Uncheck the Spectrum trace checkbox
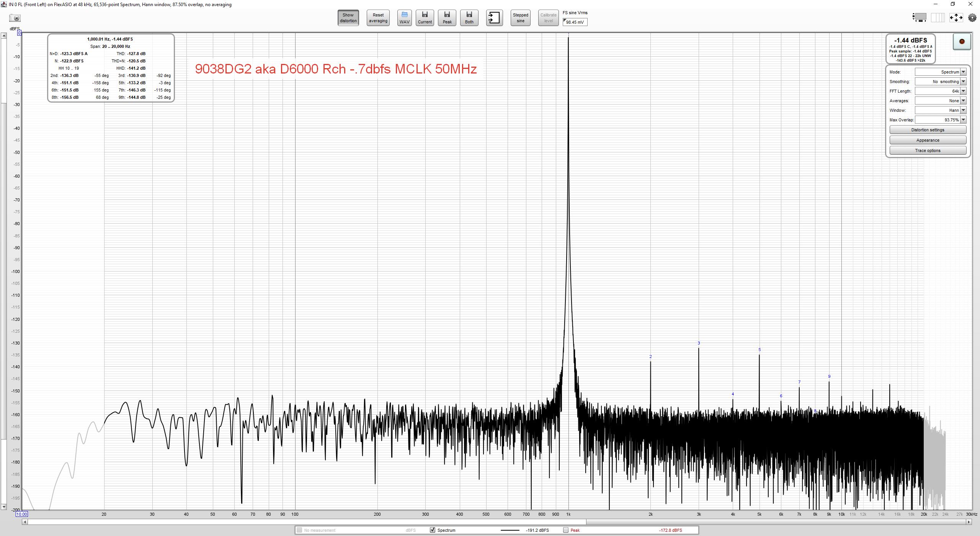This screenshot has width=980, height=536. click(x=433, y=530)
